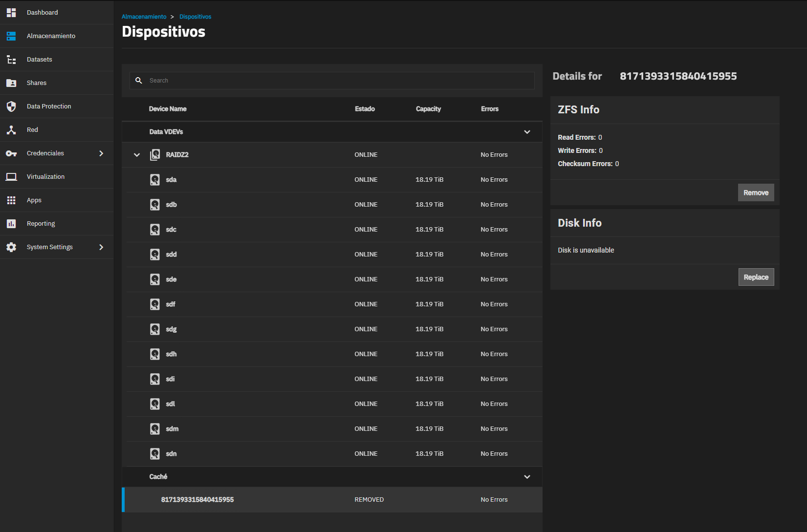The height and width of the screenshot is (532, 807).
Task: Click the disk icon for sdd
Action: pos(155,255)
